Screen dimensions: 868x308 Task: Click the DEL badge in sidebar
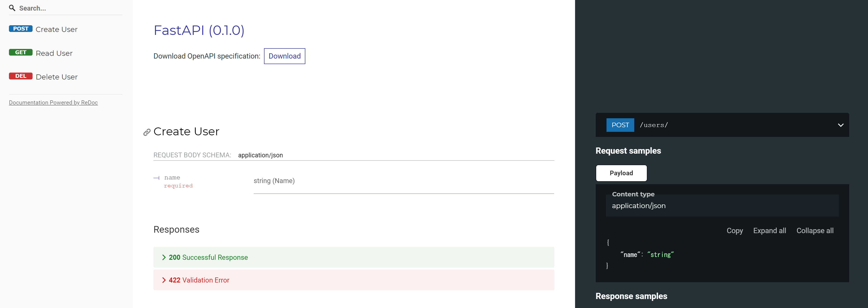pos(21,76)
